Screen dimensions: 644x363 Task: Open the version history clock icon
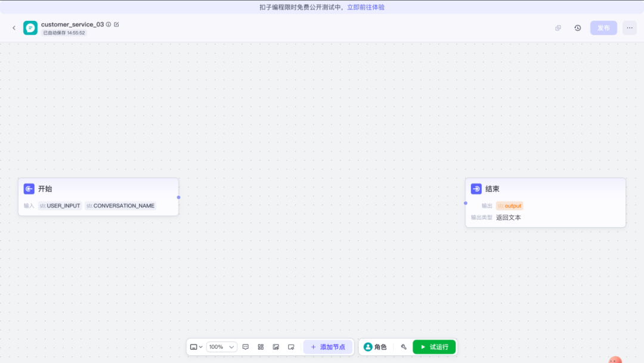click(577, 28)
